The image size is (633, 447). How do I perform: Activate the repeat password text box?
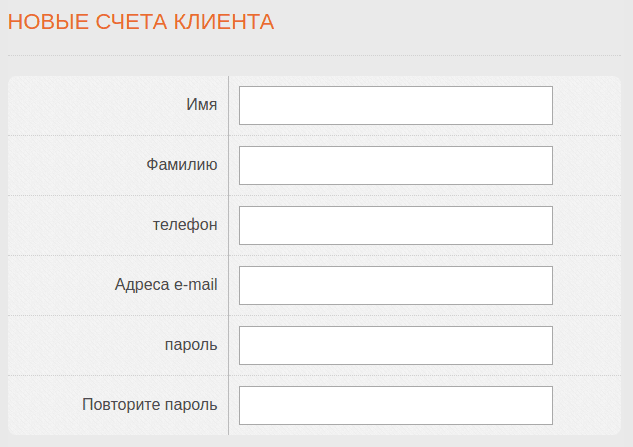(x=395, y=405)
